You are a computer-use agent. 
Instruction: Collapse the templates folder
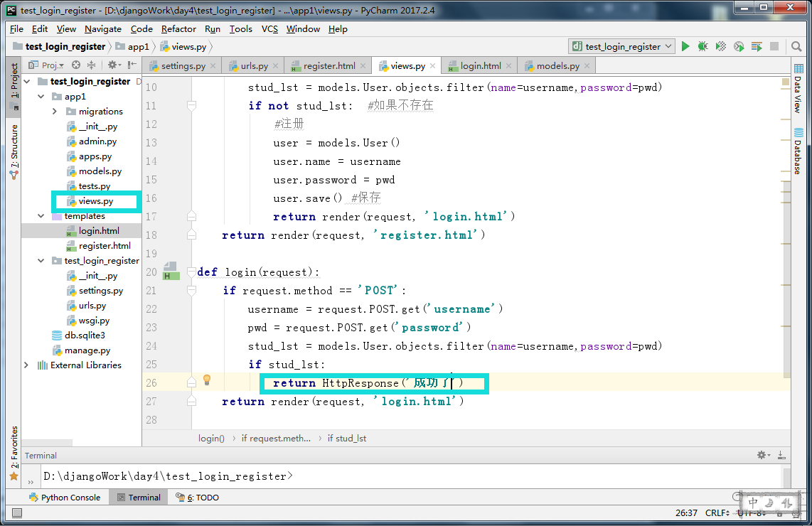coord(41,216)
